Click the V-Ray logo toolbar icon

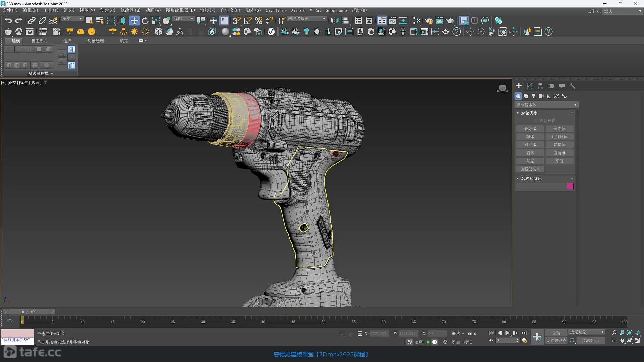pos(271,32)
